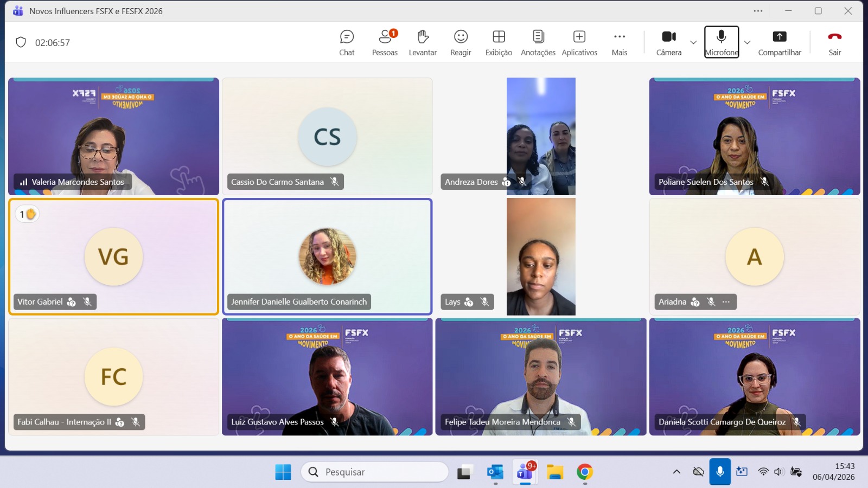Open the Mais more actions menu
Image resolution: width=868 pixels, height=488 pixels.
(619, 42)
